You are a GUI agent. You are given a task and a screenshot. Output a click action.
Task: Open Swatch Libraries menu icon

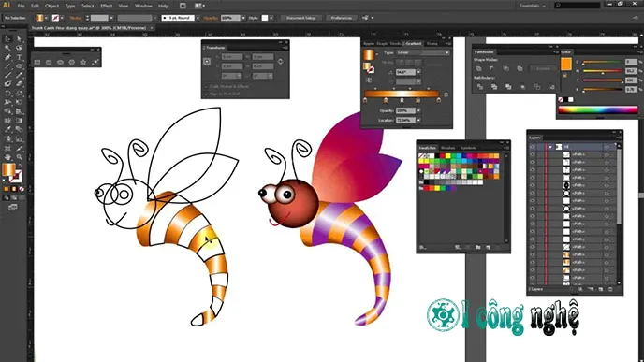coord(422,248)
